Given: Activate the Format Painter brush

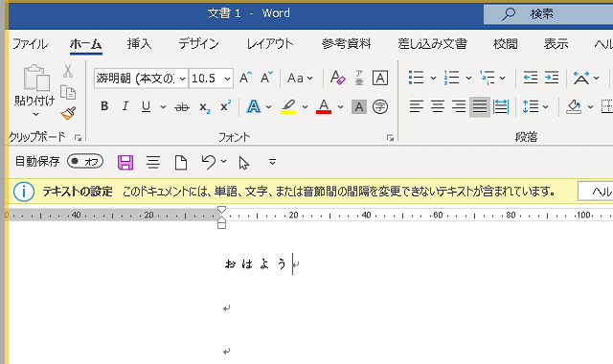Looking at the screenshot, I should click(x=68, y=113).
